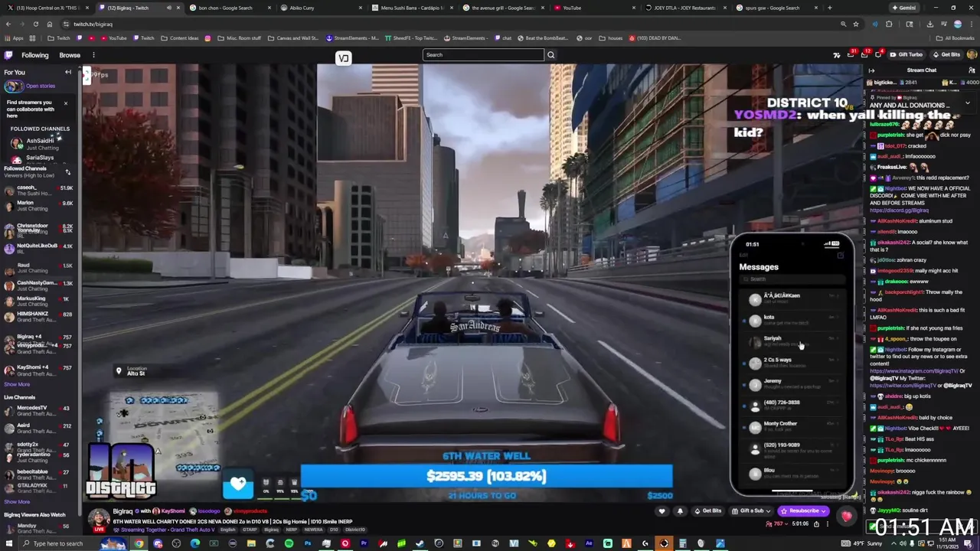Click the video player picture-in-picture badge at top
The width and height of the screenshot is (980, 551).
pyautogui.click(x=343, y=58)
